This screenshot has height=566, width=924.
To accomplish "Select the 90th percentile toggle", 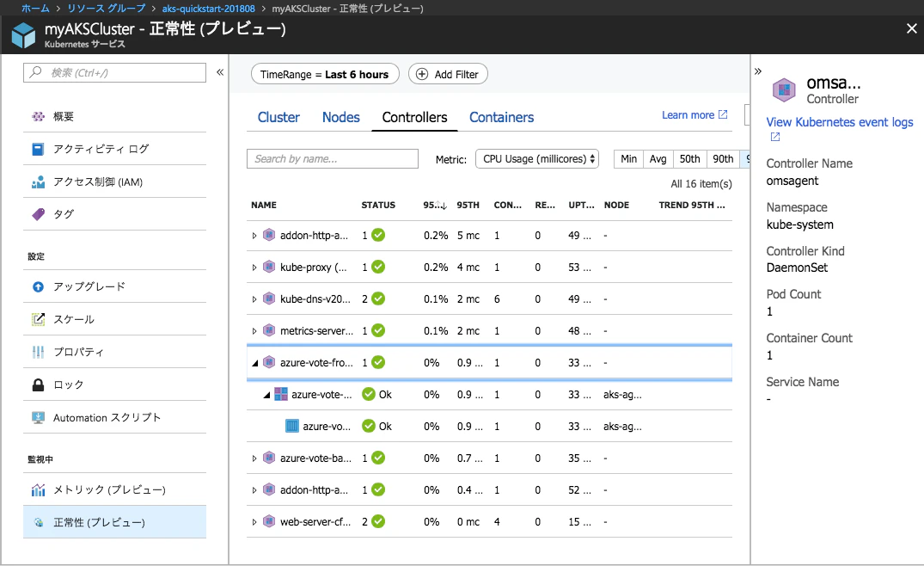I will coord(723,158).
